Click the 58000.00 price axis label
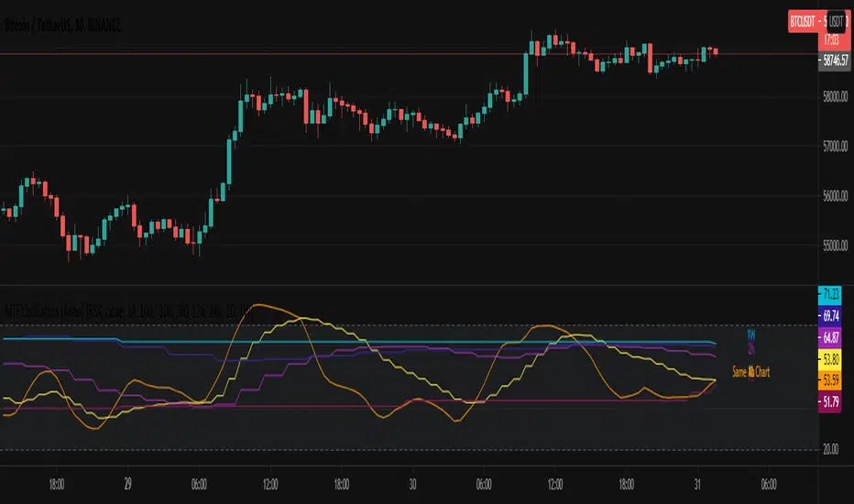 pos(836,97)
